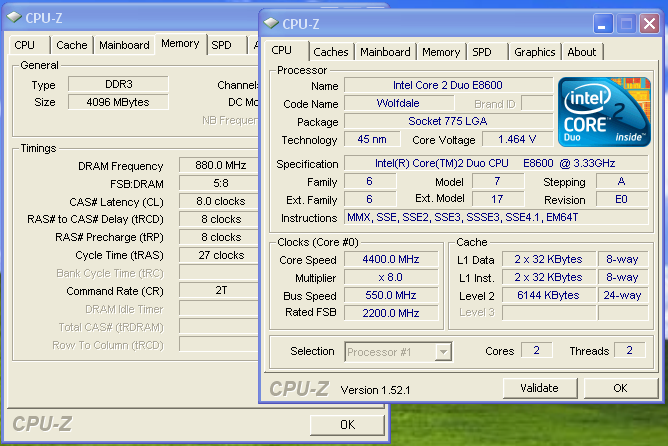
Task: Open the Memory tab in front window
Action: 441,52
